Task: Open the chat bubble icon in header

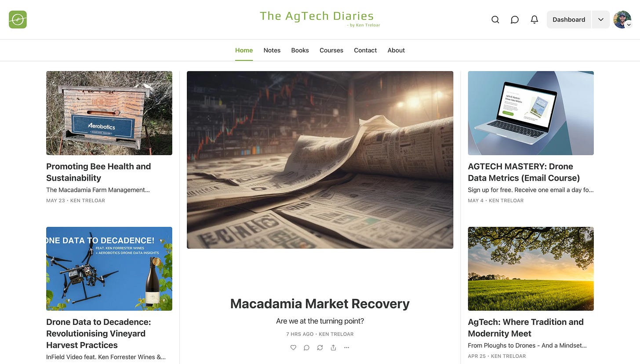Action: [x=515, y=20]
